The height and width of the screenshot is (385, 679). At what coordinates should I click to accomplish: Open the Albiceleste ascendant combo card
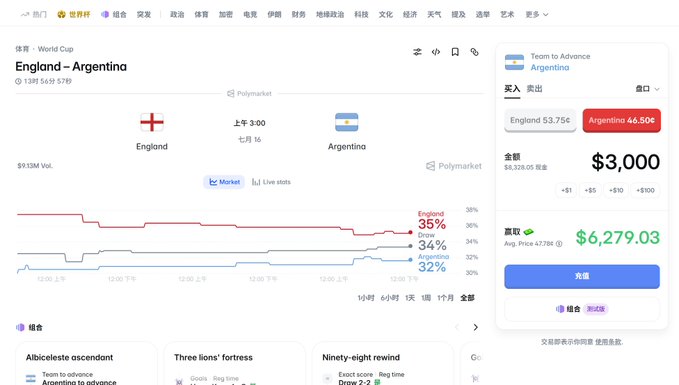point(86,364)
